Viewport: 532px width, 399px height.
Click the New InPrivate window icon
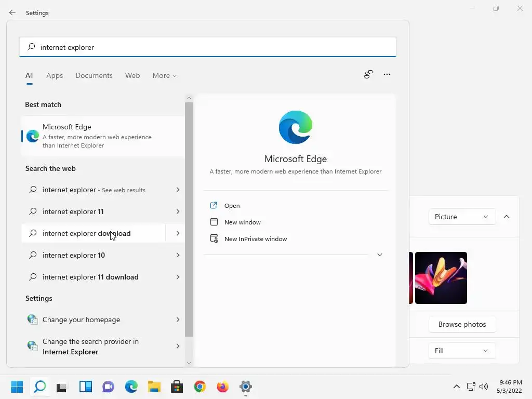214,238
